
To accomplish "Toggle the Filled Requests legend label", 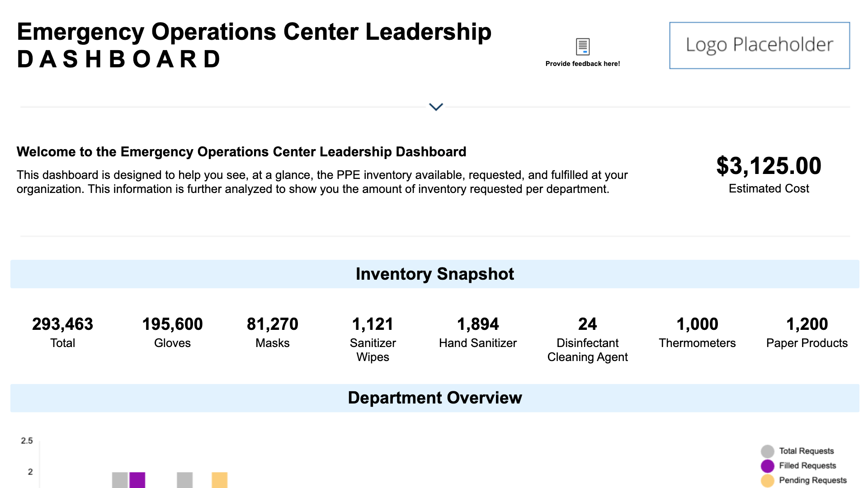I will 807,465.
